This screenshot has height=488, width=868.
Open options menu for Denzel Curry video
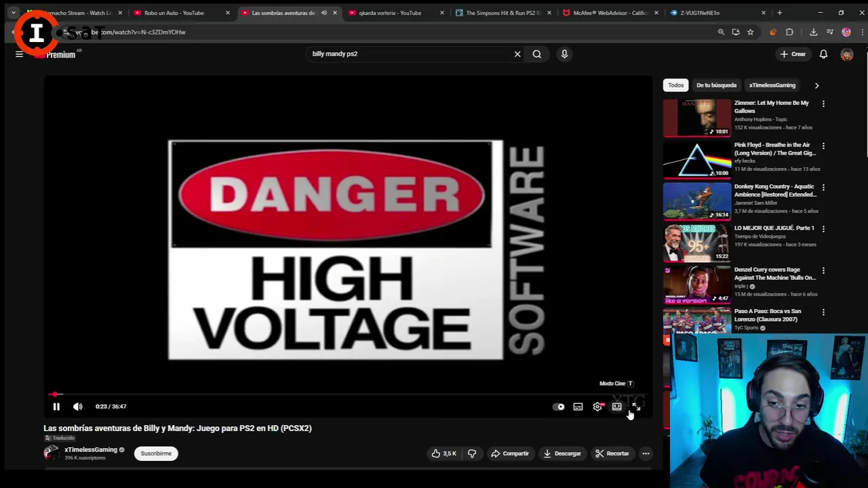click(823, 270)
